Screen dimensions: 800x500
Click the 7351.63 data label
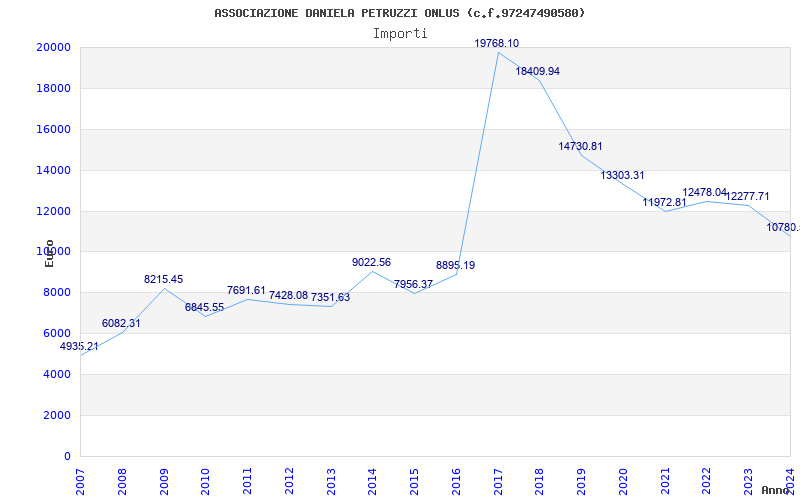click(331, 297)
